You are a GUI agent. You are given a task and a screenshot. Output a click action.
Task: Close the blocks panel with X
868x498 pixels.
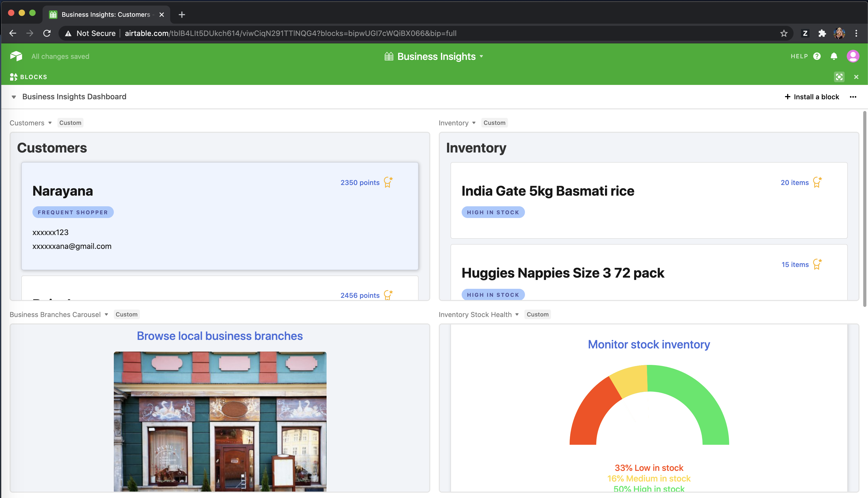point(856,77)
